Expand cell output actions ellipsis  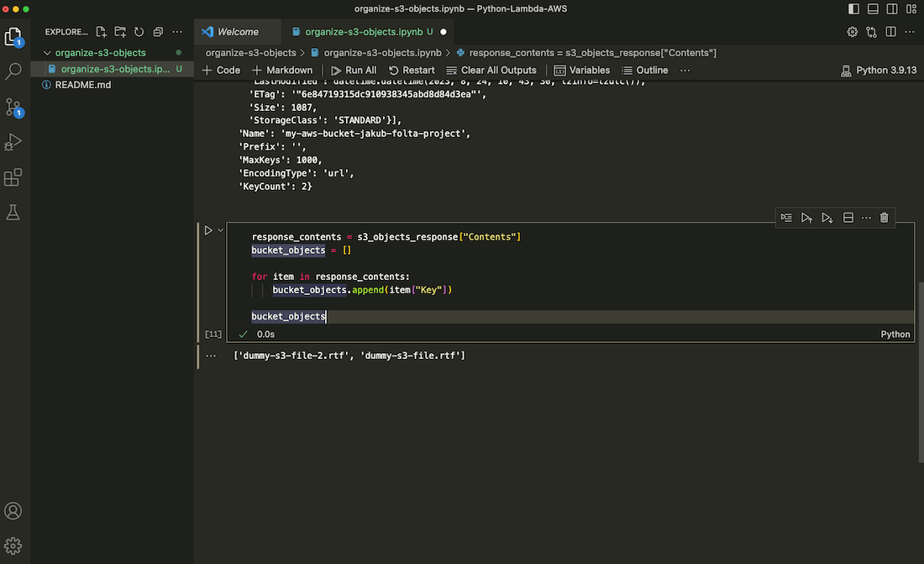(211, 356)
